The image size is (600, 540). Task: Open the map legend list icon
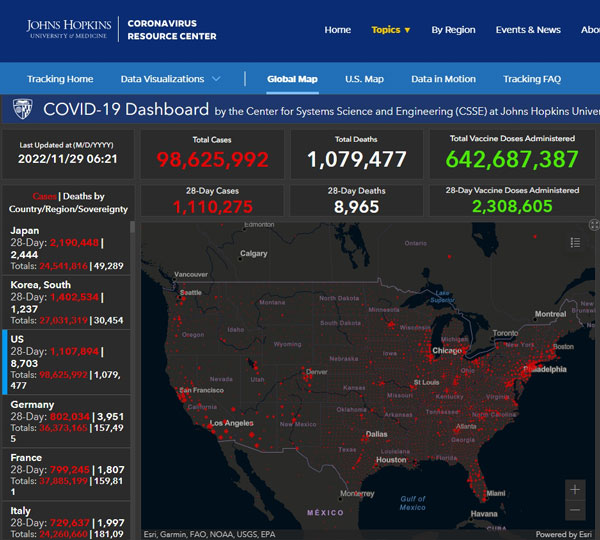(575, 242)
